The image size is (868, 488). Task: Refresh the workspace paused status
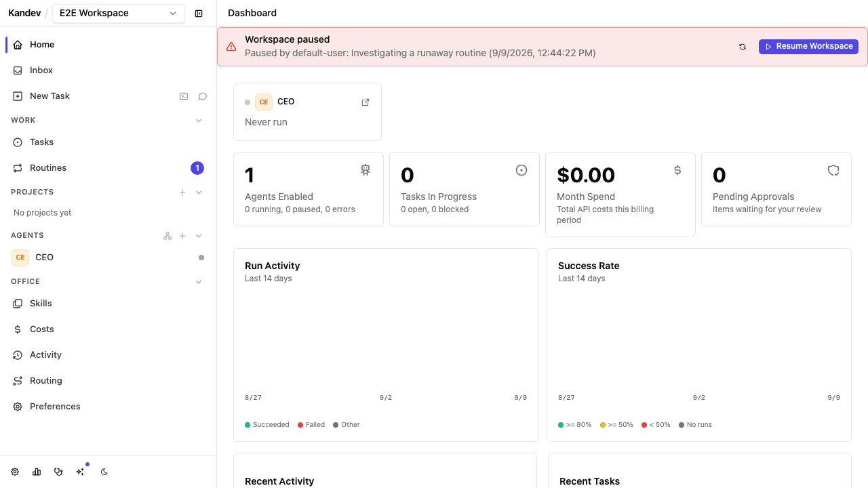(x=743, y=47)
